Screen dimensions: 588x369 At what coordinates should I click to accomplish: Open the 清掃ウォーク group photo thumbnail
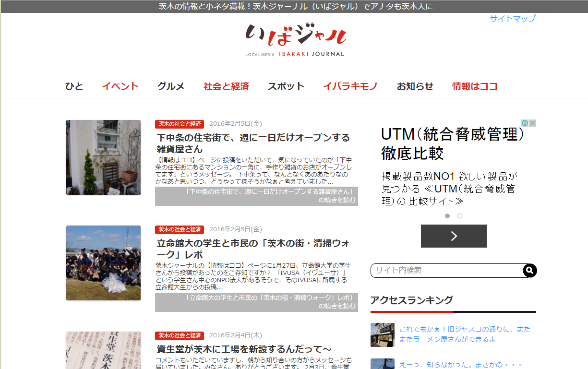(x=103, y=263)
